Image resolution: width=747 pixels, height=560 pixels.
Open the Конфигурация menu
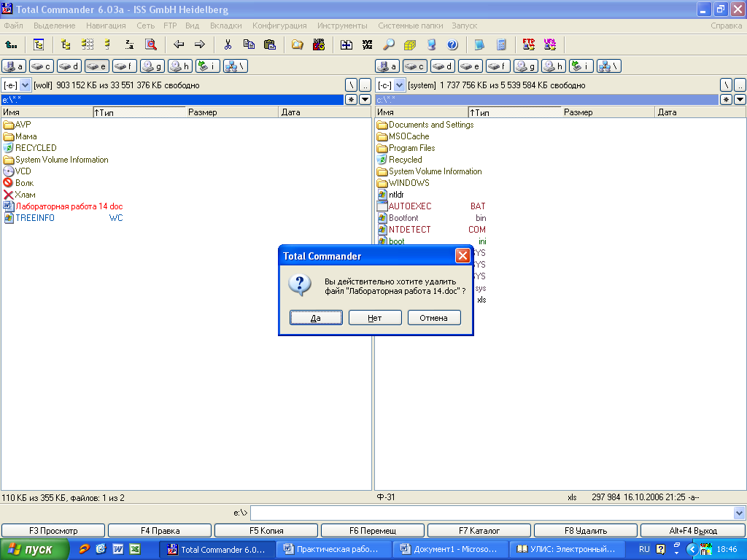click(x=279, y=26)
